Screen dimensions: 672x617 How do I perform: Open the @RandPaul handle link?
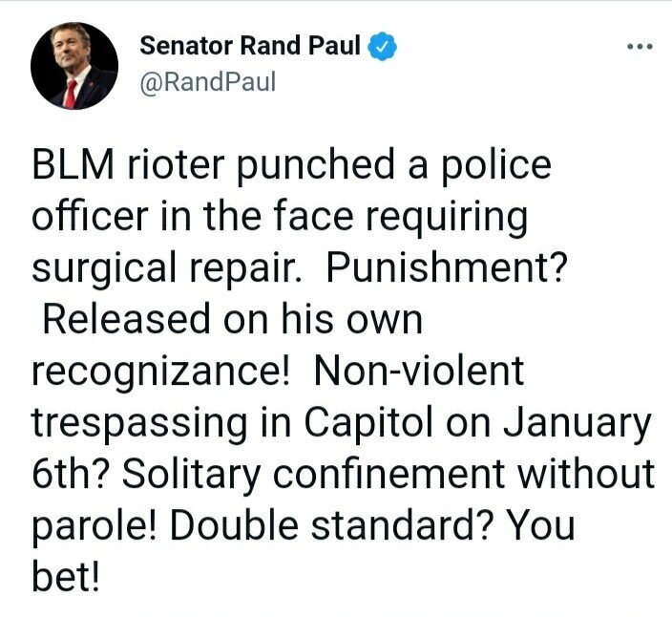point(208,82)
